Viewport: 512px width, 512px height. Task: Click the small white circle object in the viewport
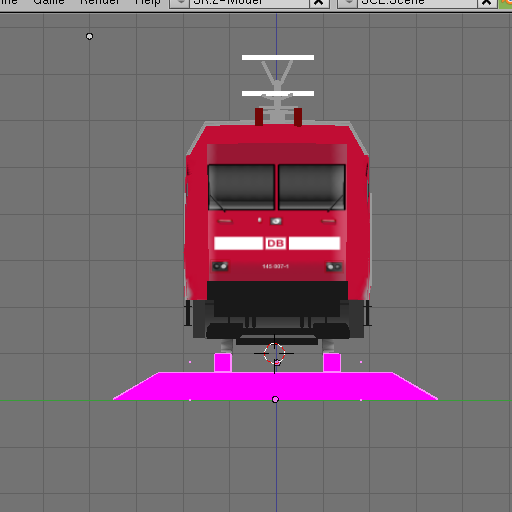89,36
